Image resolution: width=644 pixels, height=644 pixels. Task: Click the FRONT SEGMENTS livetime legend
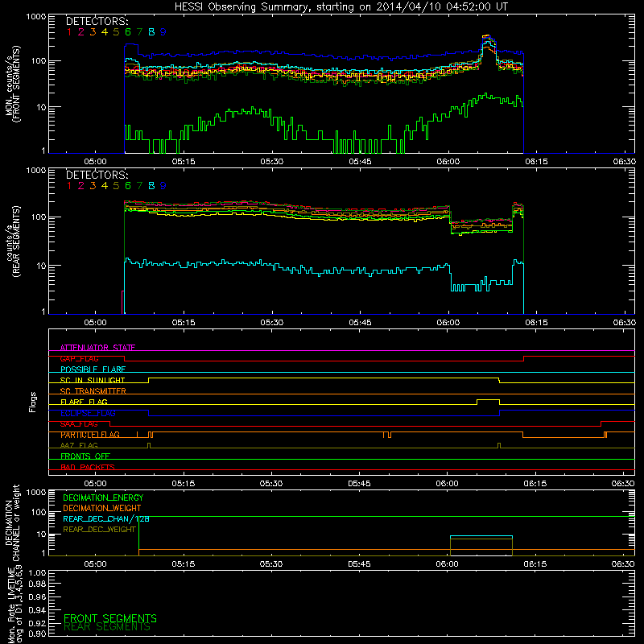[x=110, y=618]
